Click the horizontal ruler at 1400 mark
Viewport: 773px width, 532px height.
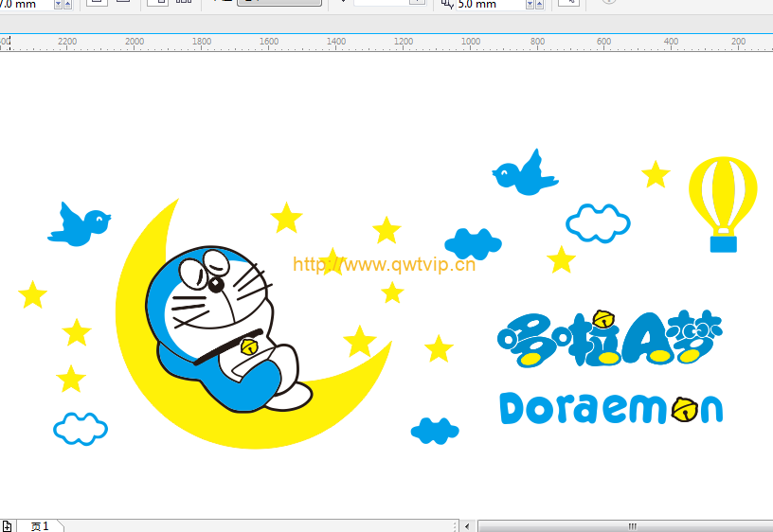[336, 43]
